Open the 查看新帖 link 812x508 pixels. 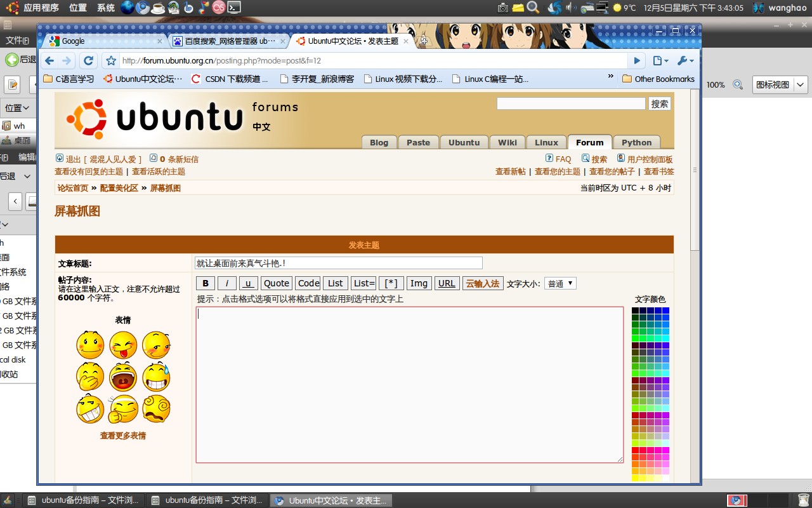(511, 171)
